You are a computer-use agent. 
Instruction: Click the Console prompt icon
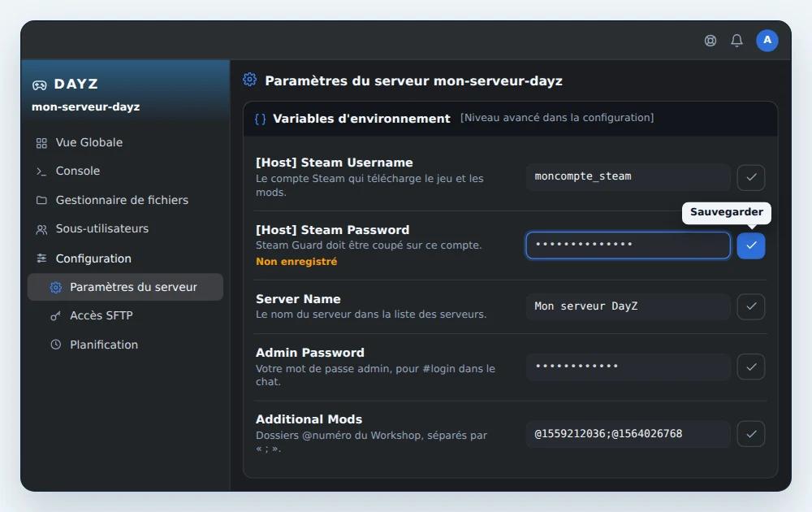click(x=41, y=171)
